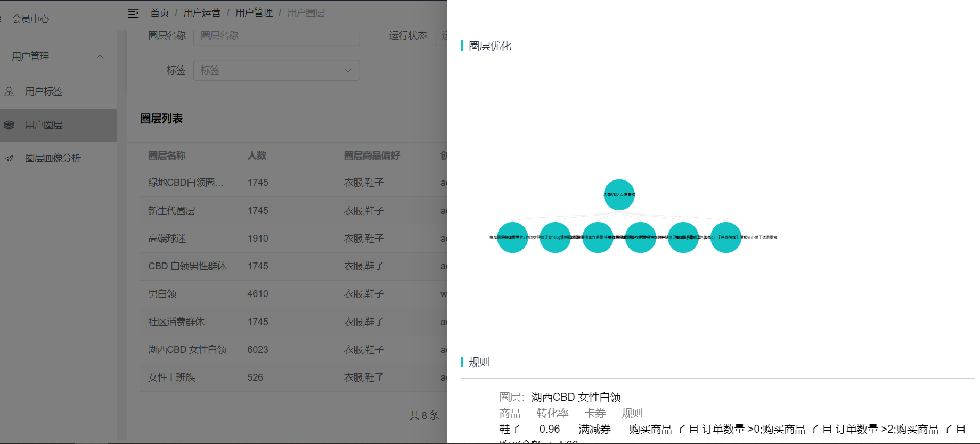This screenshot has width=980, height=444.
Task: Select row 新生代圈层
Action: point(293,211)
